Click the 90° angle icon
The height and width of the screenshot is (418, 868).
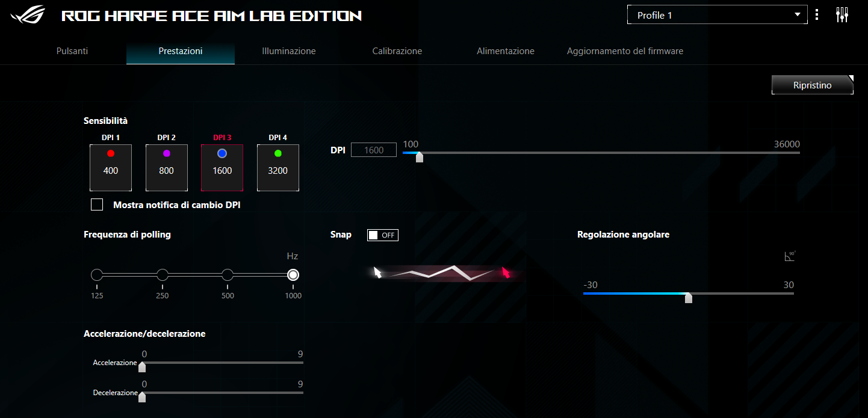pyautogui.click(x=790, y=256)
